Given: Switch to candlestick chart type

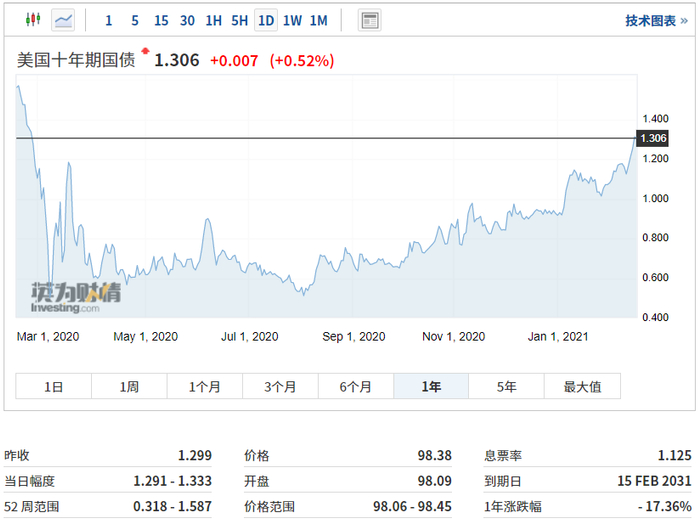Looking at the screenshot, I should click(x=32, y=20).
